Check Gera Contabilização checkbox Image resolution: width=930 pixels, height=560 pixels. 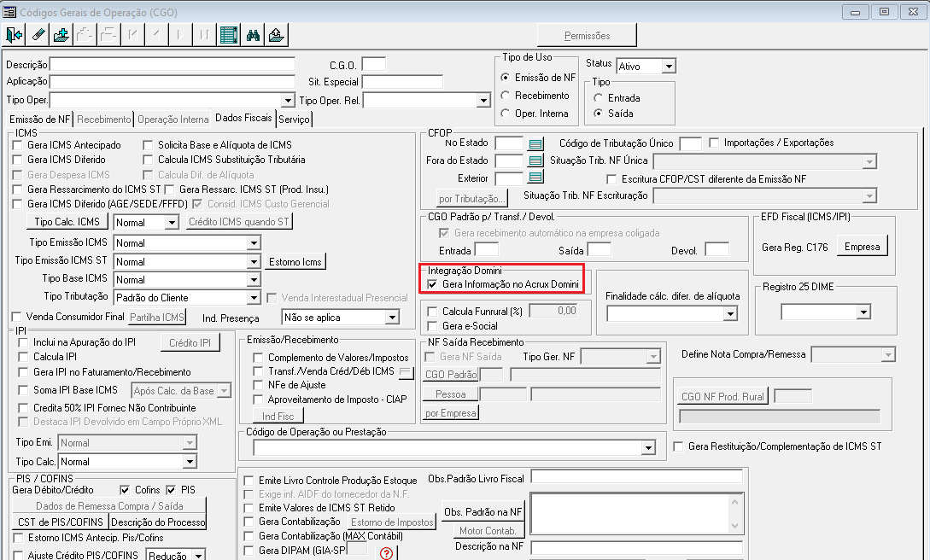pos(249,522)
